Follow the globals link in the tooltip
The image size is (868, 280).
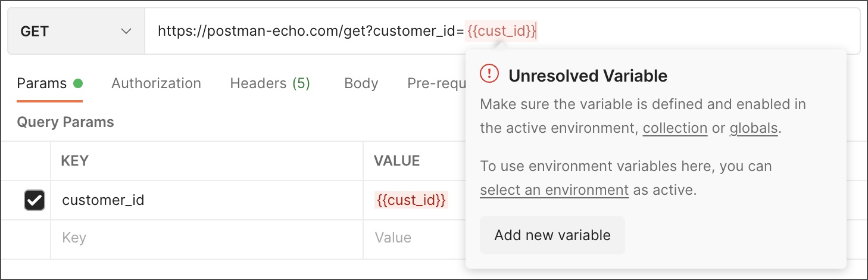[753, 128]
